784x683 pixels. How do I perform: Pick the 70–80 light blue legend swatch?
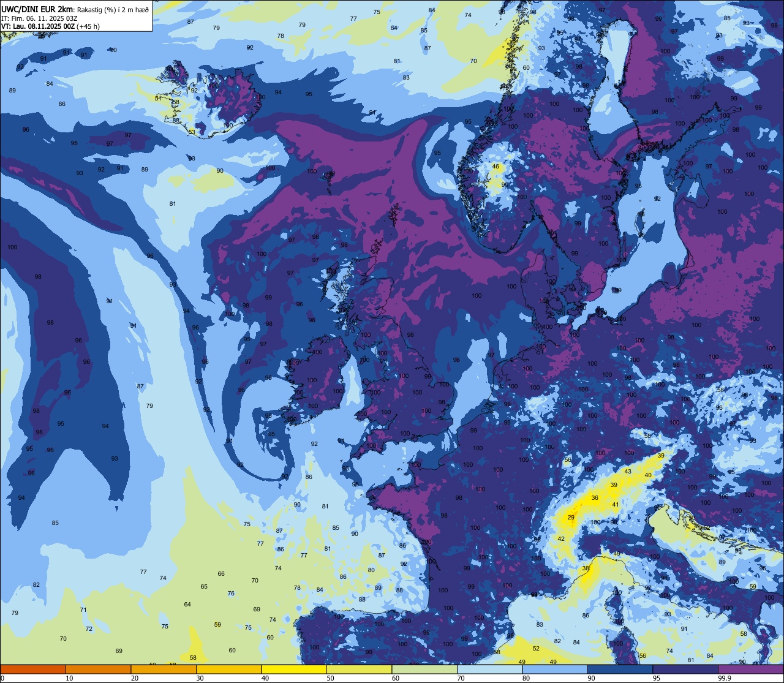(489, 669)
